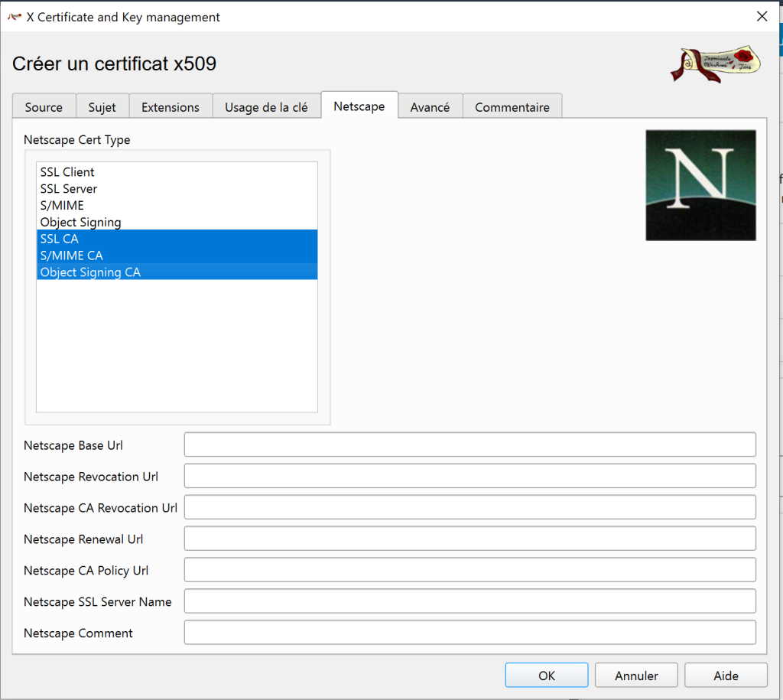
Task: Select Object Signing list entry
Action: coord(81,223)
